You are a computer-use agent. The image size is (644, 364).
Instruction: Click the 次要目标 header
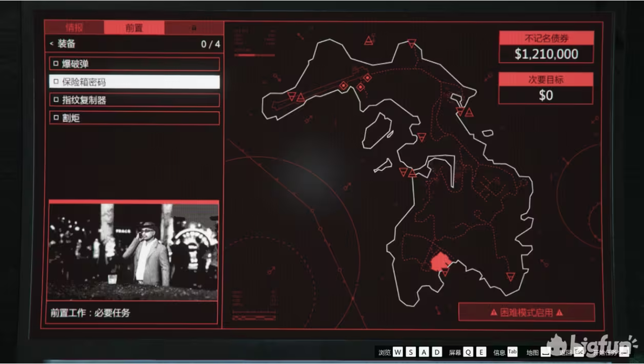546,79
